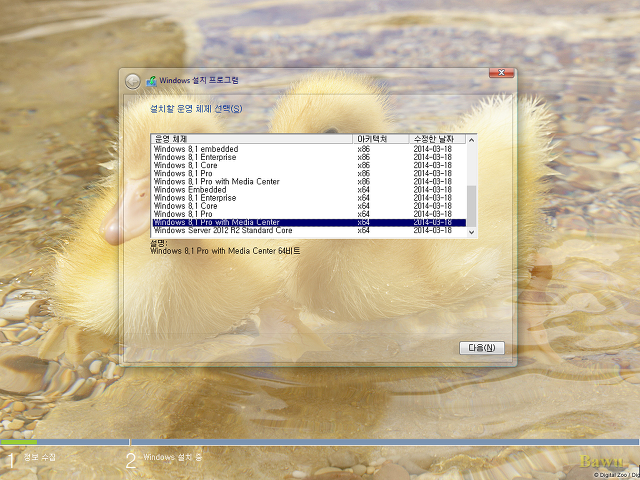Select highlighted Windows 8.1 Pro with Media Center x64

309,222
